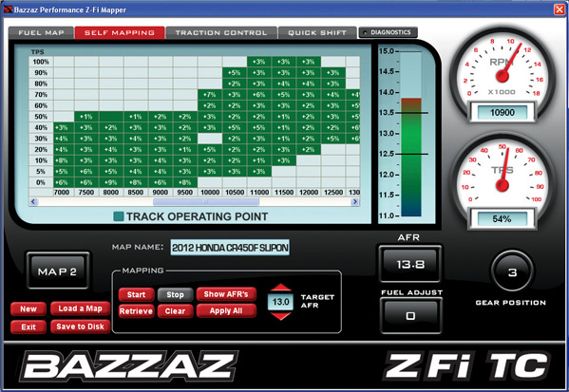Click the 50% TPS row header

[41, 117]
